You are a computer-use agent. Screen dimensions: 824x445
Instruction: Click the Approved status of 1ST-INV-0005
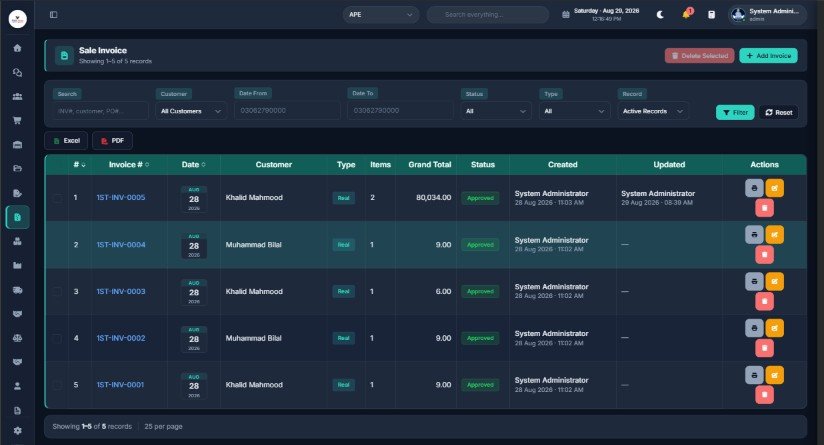click(x=480, y=198)
